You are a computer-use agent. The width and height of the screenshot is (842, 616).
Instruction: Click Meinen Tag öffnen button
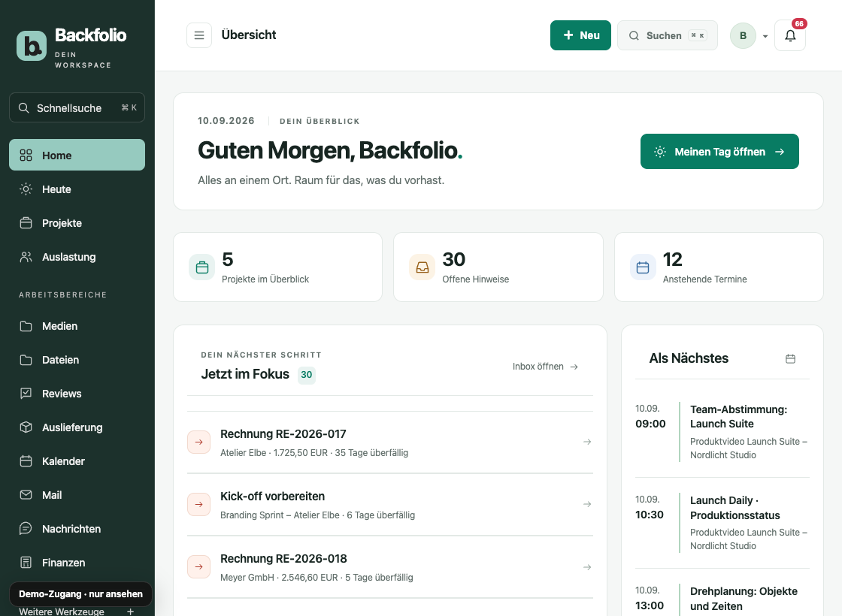719,151
